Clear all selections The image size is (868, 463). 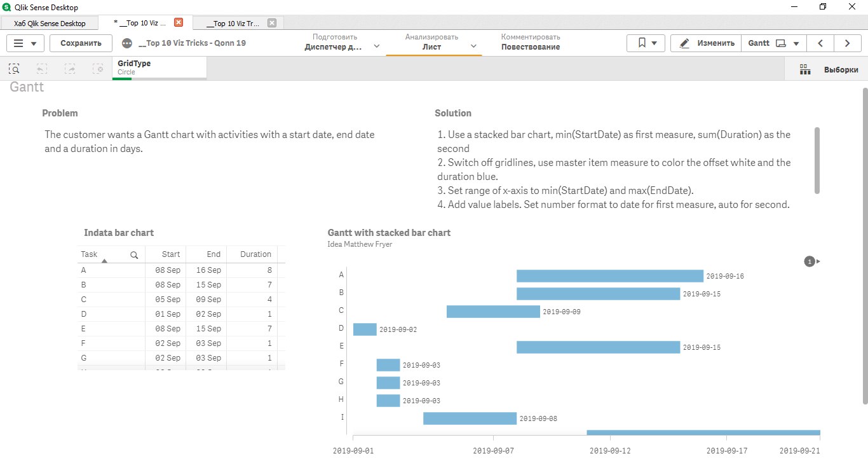(98, 69)
